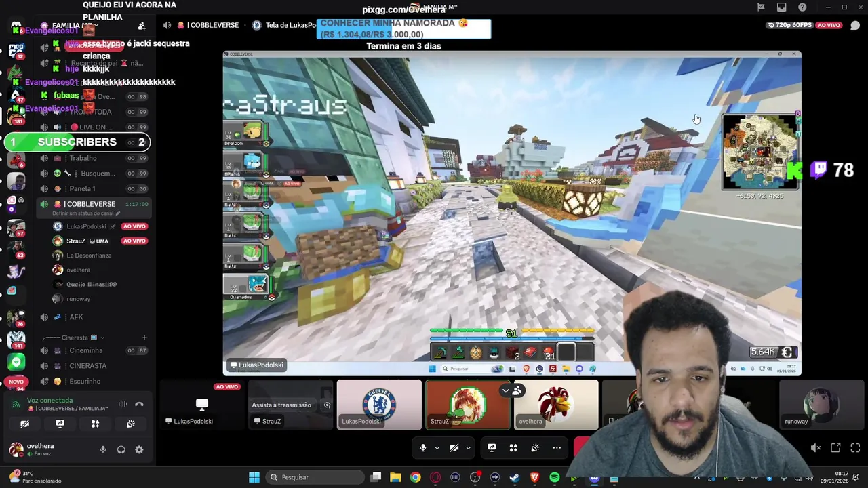This screenshot has height=488, width=868.
Task: Open Steam from taskbar
Action: [515, 477]
